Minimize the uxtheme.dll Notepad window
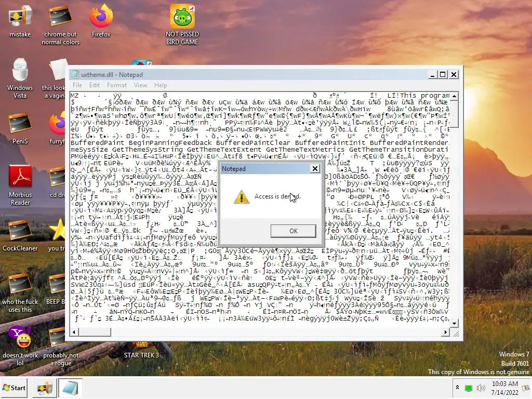Image resolution: width=532 pixels, height=399 pixels. pos(432,74)
